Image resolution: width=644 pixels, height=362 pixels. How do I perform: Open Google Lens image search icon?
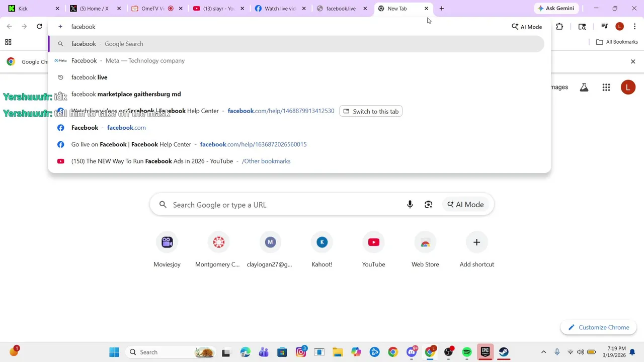[x=428, y=205]
